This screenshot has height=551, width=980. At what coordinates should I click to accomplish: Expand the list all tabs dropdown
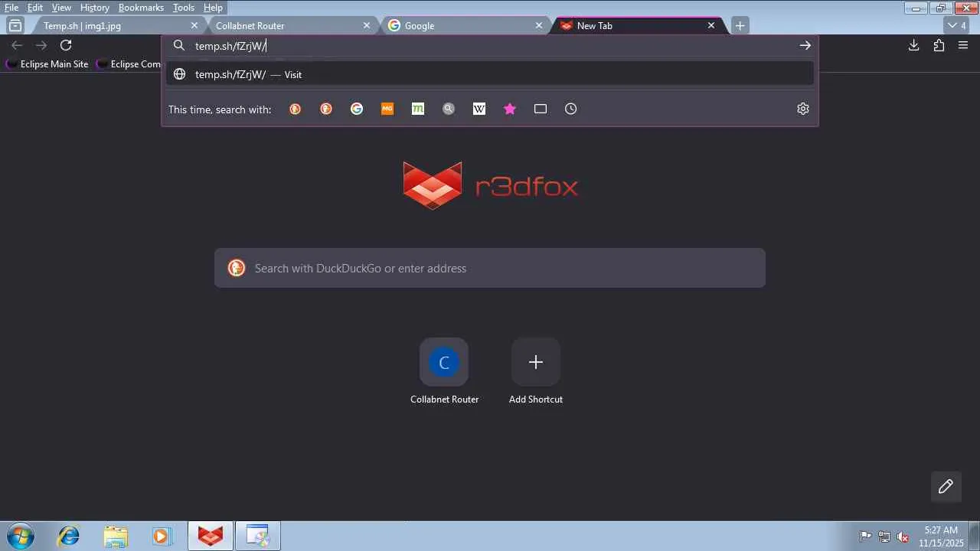(957, 25)
